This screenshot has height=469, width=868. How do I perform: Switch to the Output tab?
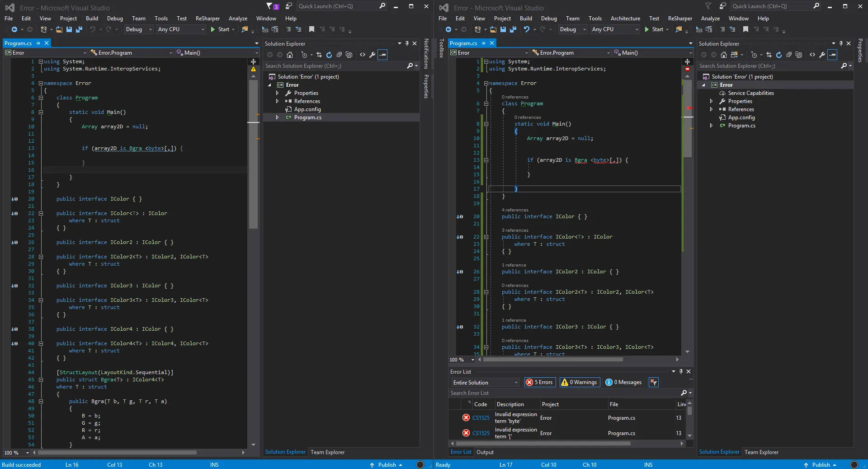(x=485, y=452)
